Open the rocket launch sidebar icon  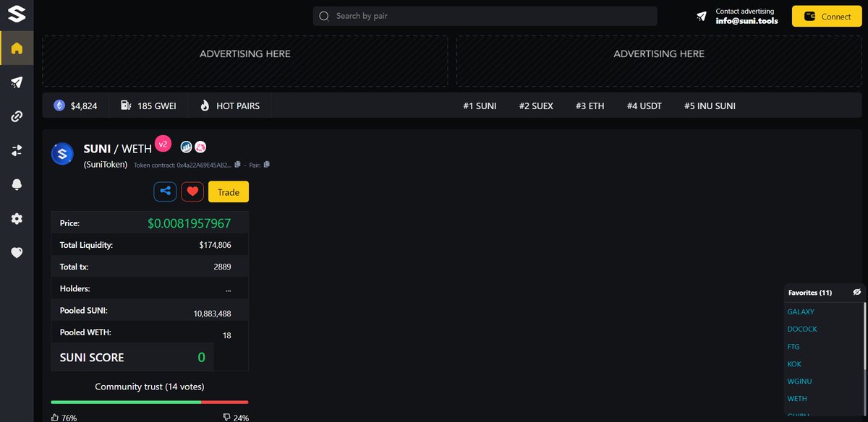click(x=17, y=82)
